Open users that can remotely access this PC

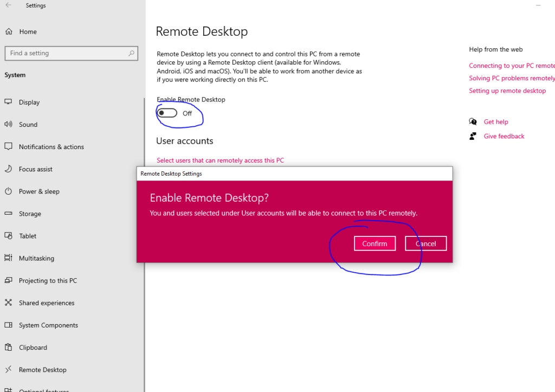[x=220, y=160]
